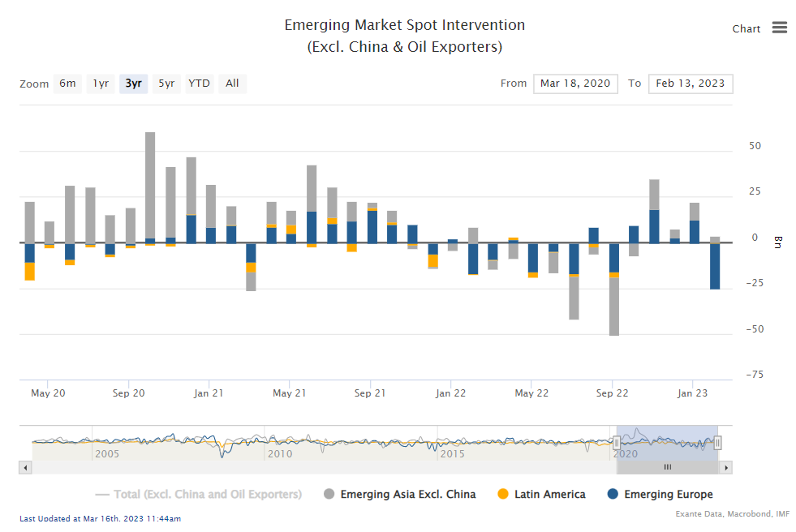Click the right arrow on the navigator scrollbar
Viewport: 796px width, 532px height.
coord(725,467)
